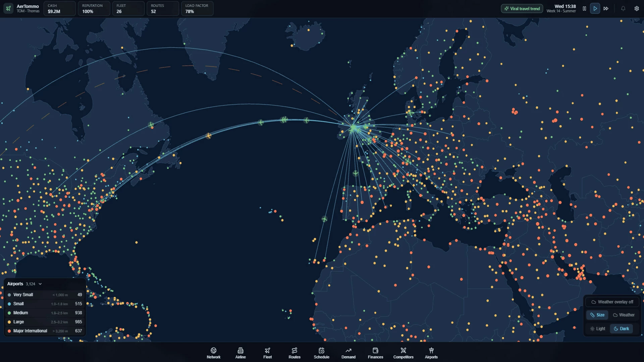The height and width of the screenshot is (362, 644).
Task: Open the Routes panel
Action: coord(294,353)
